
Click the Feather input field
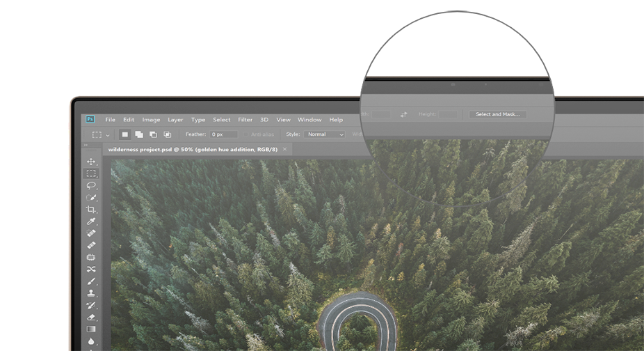point(224,134)
